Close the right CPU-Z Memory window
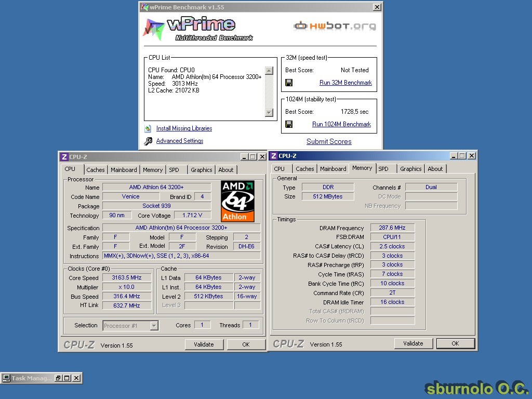 472,156
